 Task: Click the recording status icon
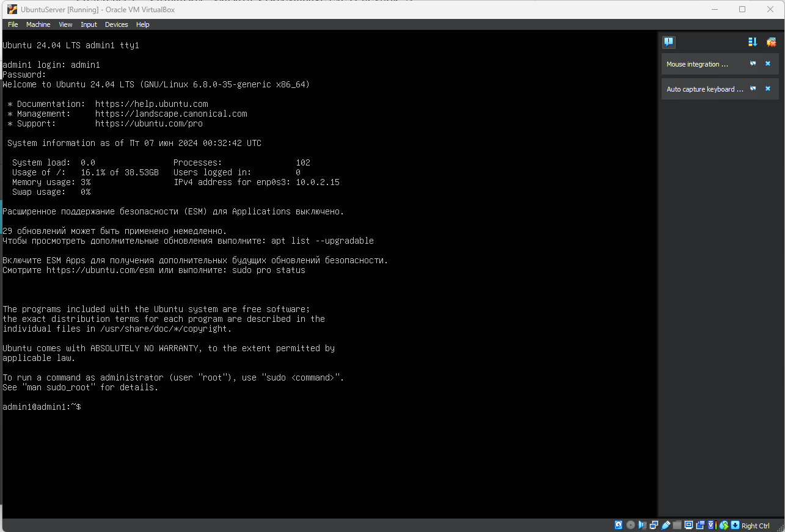tap(700, 525)
